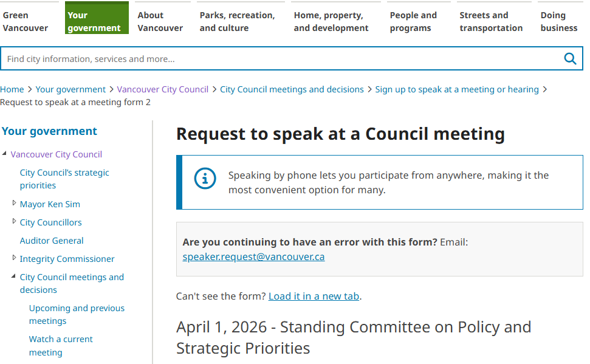Go to Sign up to speak breadcrumb
Viewport: 590px width, 364px height.
pyautogui.click(x=456, y=89)
